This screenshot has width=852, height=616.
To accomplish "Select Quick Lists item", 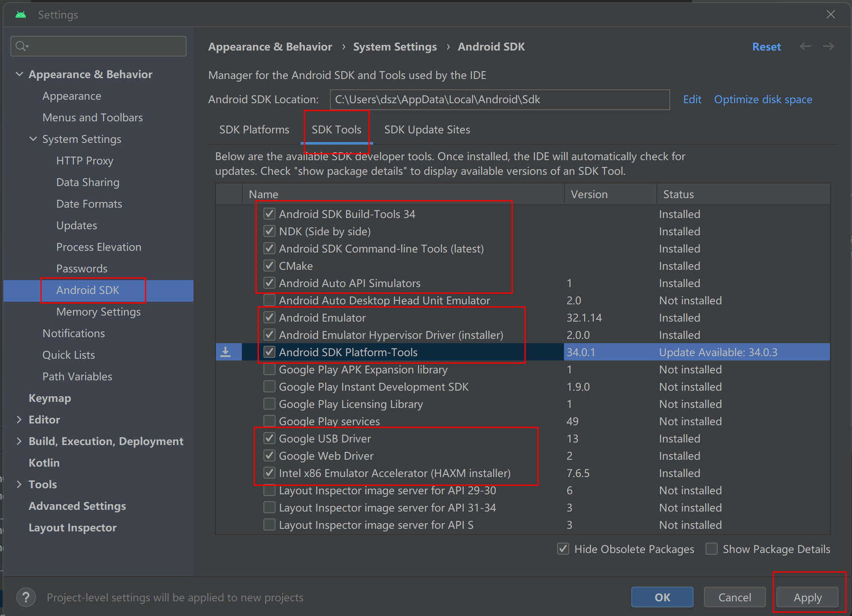I will coord(69,355).
